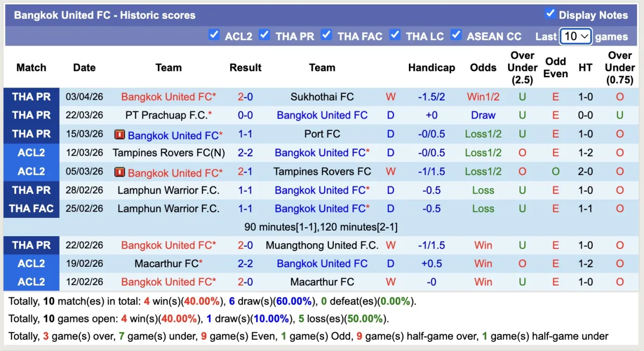Open Muangthong United F.C. link
Screen dimensions: 644x351
[x=322, y=245]
